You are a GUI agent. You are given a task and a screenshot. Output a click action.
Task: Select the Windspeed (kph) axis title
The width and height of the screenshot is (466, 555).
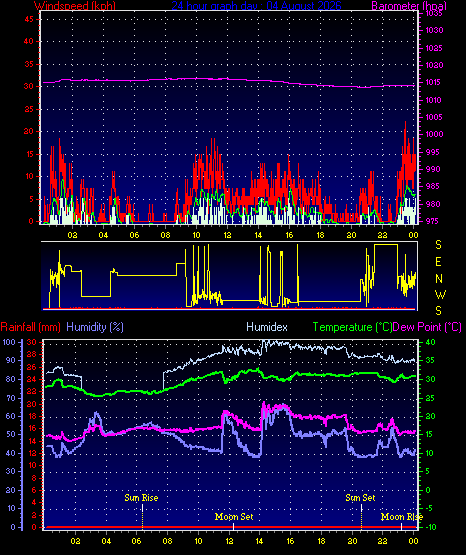point(75,5)
